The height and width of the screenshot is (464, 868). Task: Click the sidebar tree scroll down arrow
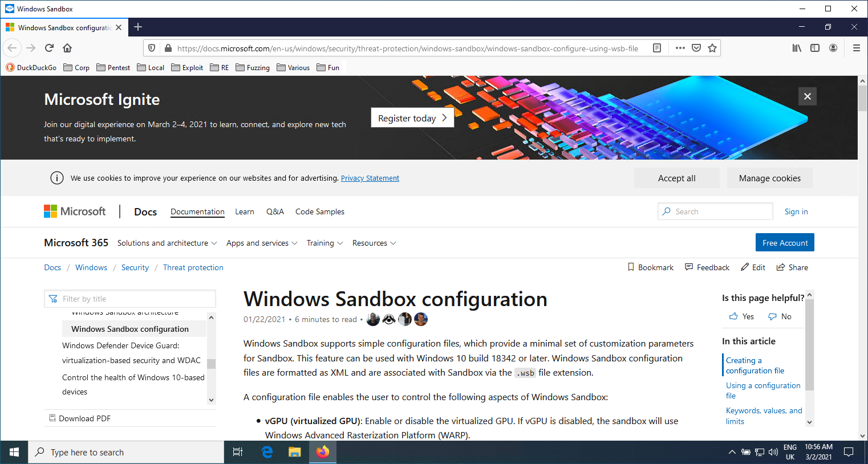point(212,400)
